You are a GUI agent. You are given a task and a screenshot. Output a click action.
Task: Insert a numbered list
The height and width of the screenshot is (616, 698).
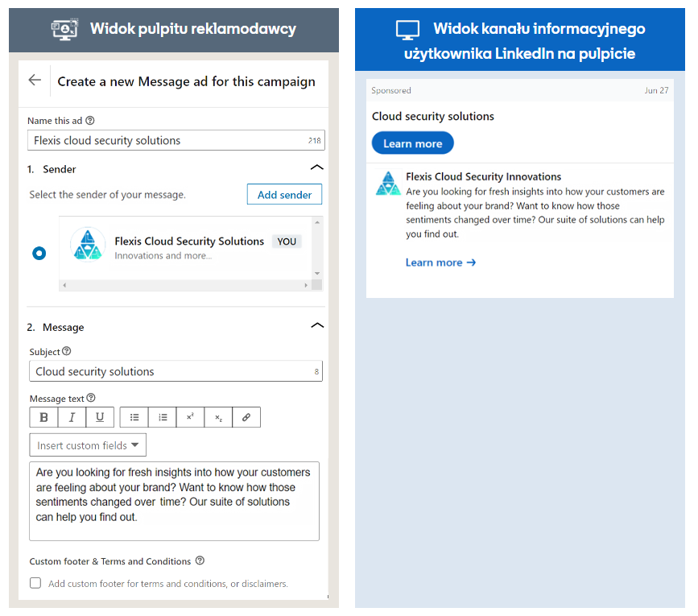pos(163,417)
